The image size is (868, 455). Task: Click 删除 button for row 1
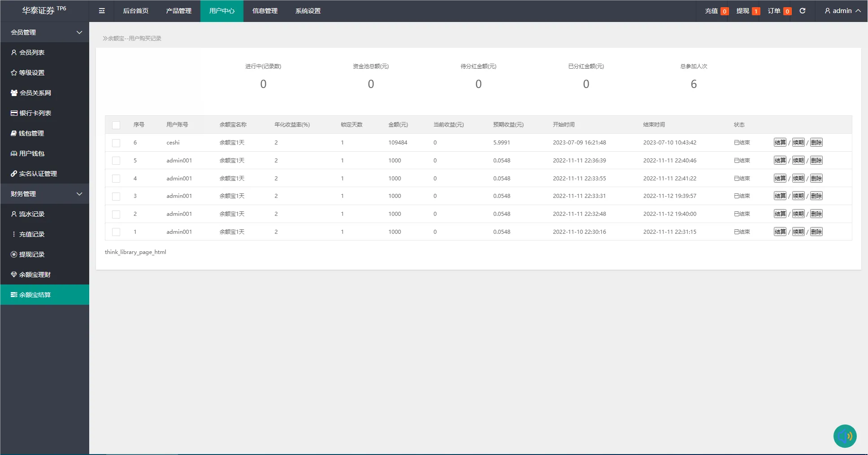[816, 232]
